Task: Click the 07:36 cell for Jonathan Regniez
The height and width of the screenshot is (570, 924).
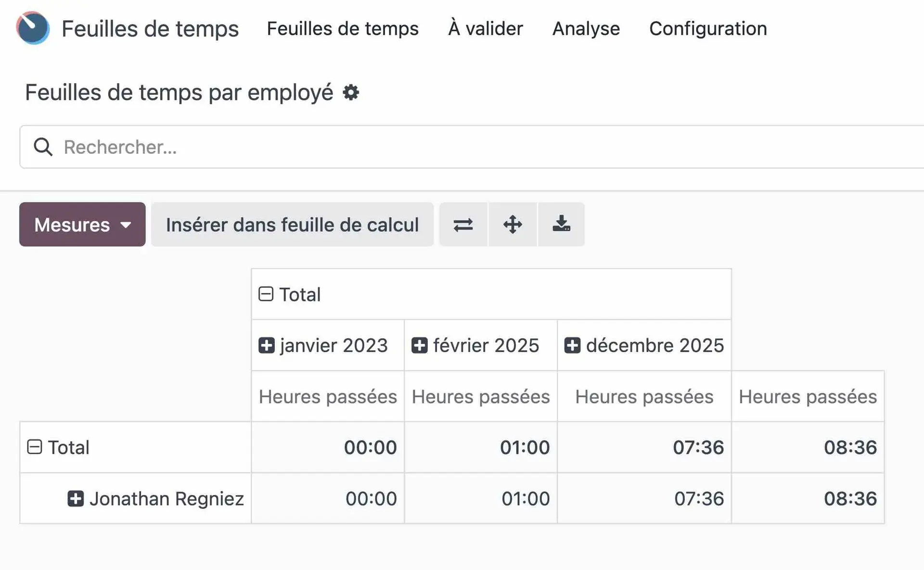Action: click(x=698, y=498)
